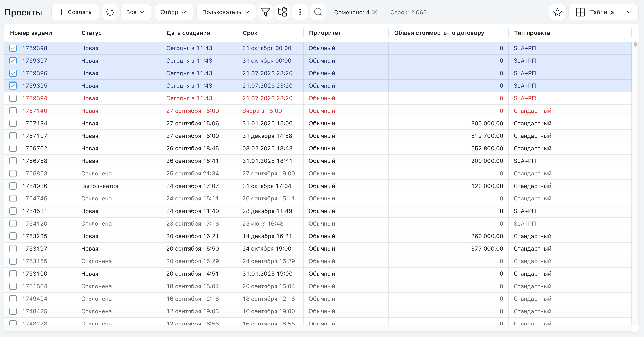Sort by Дата создания column header

coord(188,33)
